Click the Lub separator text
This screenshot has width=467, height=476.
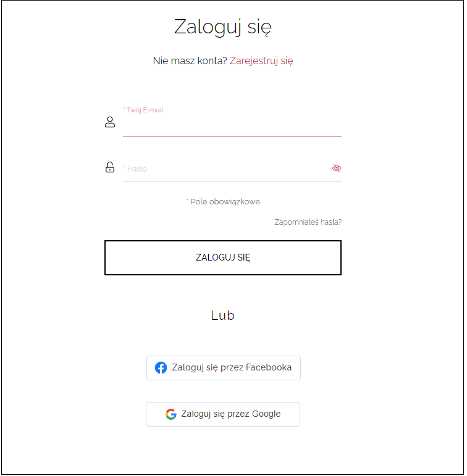(x=223, y=315)
